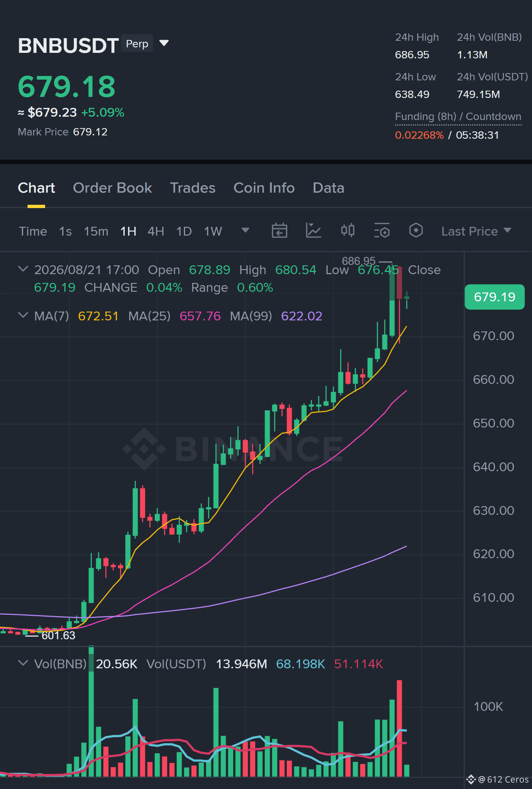Collapse the candle OHLC info row
This screenshot has height=789, width=532.
tap(23, 269)
